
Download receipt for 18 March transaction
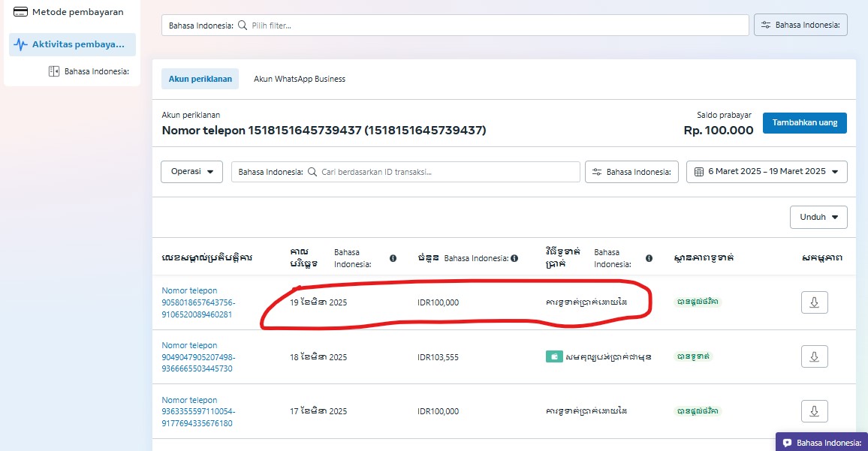point(814,356)
